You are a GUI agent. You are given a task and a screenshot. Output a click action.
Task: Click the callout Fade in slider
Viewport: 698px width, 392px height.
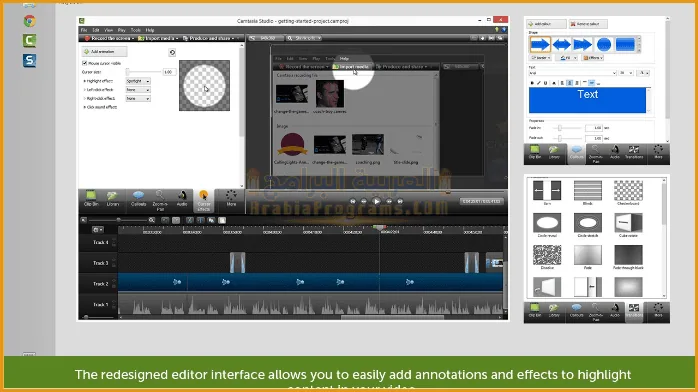(567, 128)
